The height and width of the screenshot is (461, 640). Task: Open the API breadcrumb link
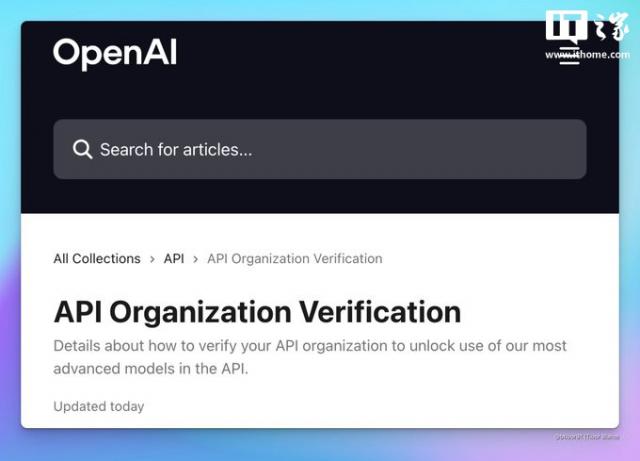(174, 259)
